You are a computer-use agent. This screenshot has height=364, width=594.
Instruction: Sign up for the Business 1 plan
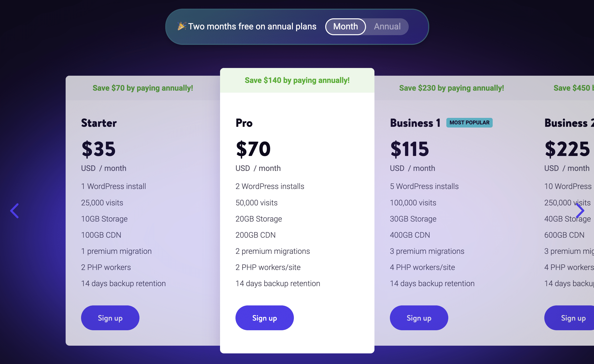tap(419, 318)
